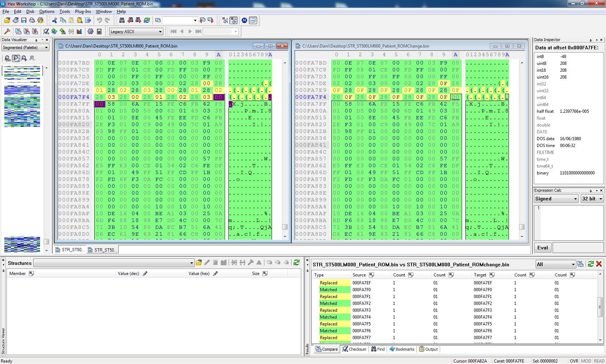Generate checksum with the checkmark icon

coord(46,31)
